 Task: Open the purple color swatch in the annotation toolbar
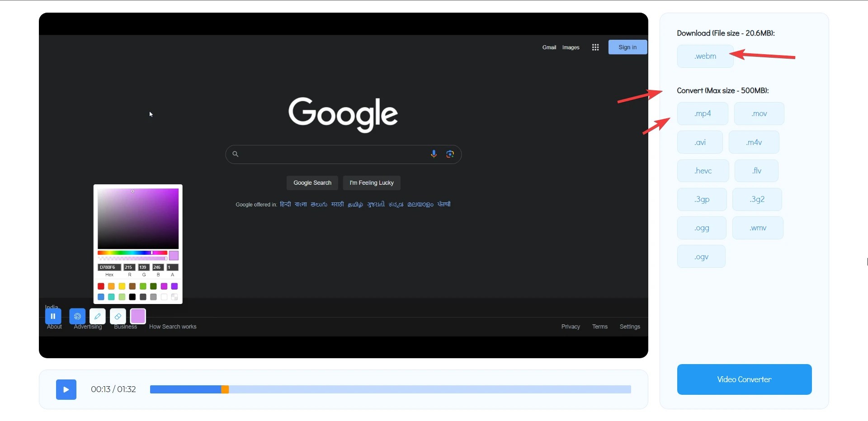[138, 316]
